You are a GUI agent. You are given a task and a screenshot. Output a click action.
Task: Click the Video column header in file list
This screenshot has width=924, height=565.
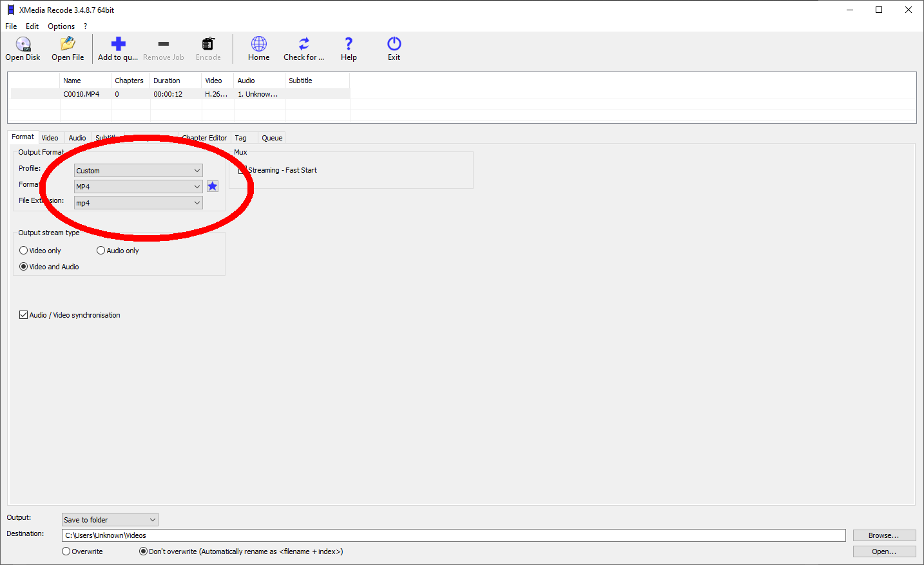pos(218,81)
